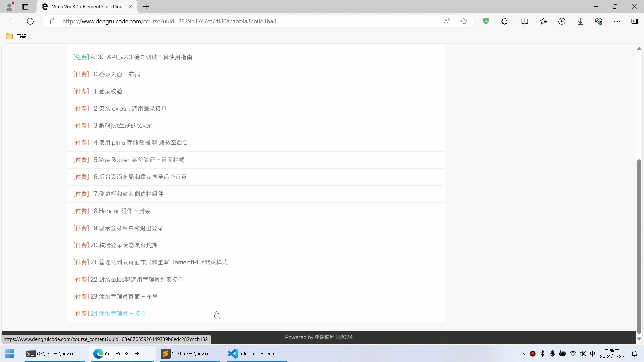Open the Settings and more menu
This screenshot has height=362, width=644.
pos(618,21)
